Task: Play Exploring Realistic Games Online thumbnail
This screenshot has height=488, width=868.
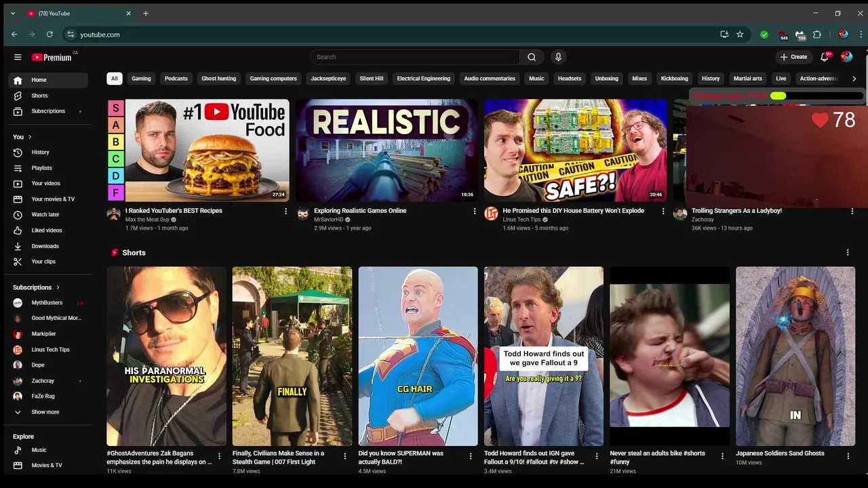Action: pyautogui.click(x=387, y=150)
